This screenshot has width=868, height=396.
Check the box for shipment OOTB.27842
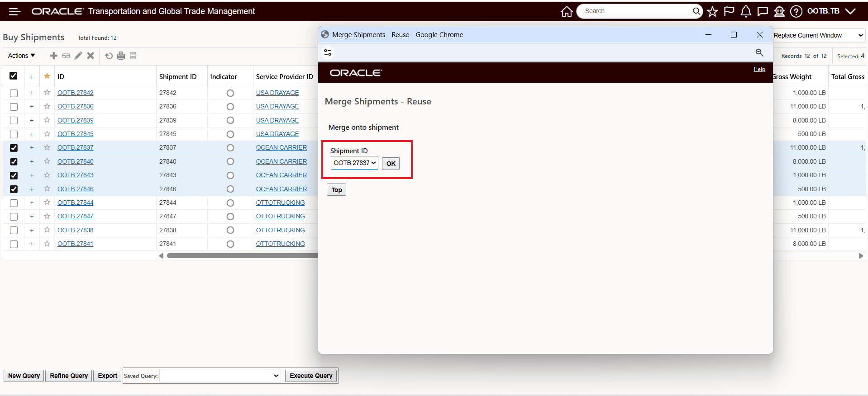(x=14, y=93)
